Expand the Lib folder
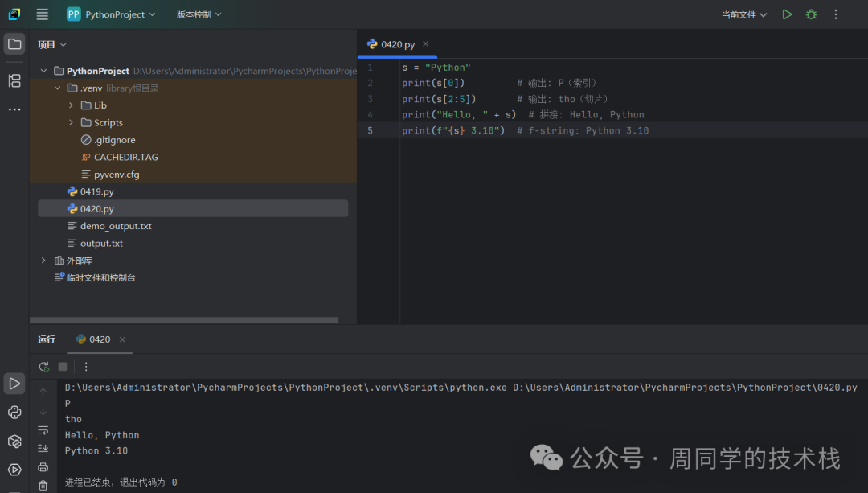Image resolution: width=868 pixels, height=493 pixels. tap(72, 105)
